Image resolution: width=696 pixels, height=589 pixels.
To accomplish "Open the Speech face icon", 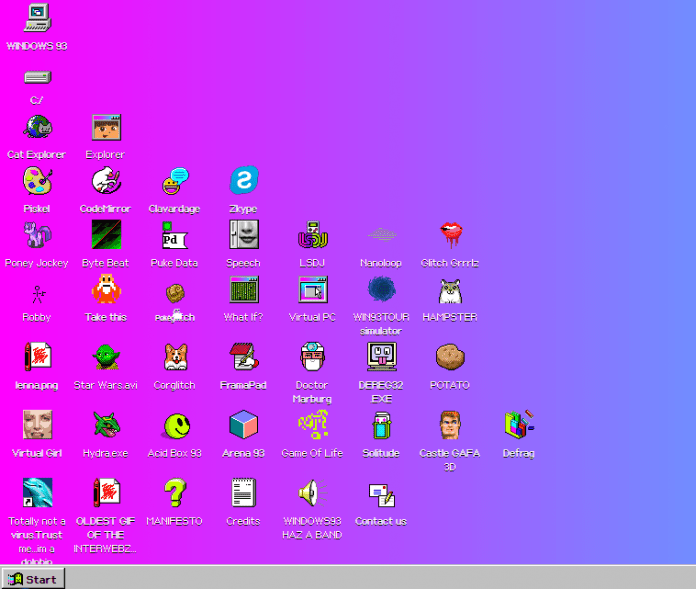I will point(244,234).
